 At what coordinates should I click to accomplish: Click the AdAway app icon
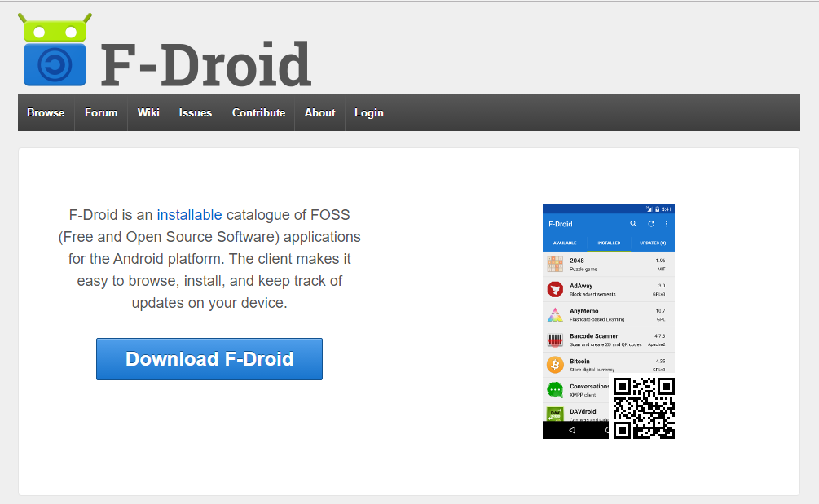coord(555,289)
